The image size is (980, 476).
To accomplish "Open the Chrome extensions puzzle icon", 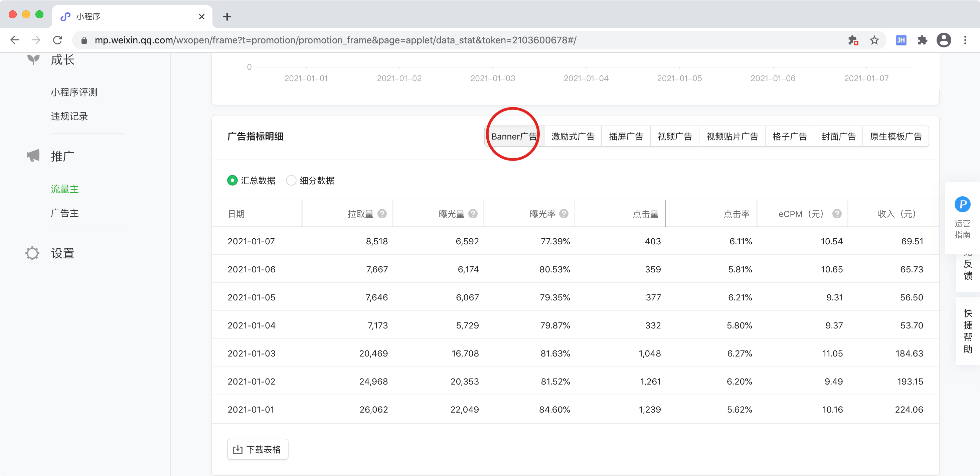I will coord(922,40).
